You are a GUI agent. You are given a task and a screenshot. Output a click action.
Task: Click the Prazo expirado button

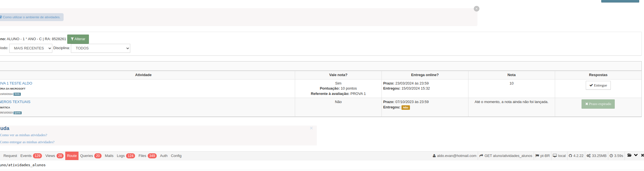[x=598, y=104]
